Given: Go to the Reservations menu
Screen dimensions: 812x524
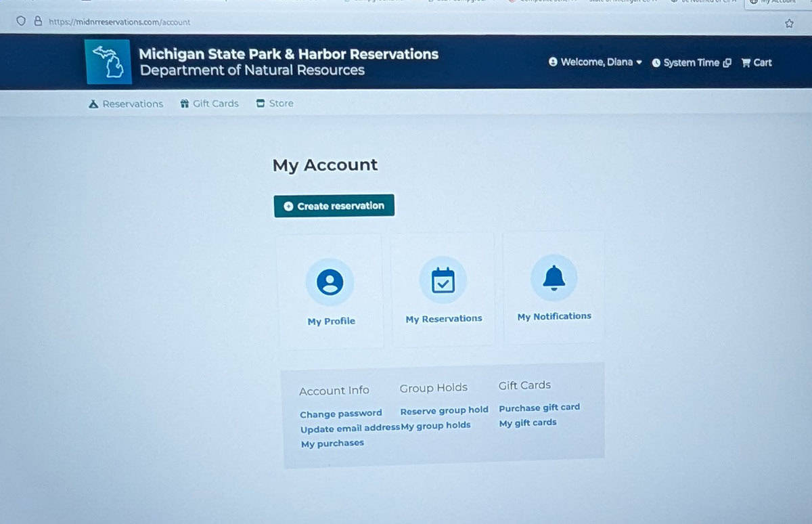Looking at the screenshot, I should coord(127,104).
